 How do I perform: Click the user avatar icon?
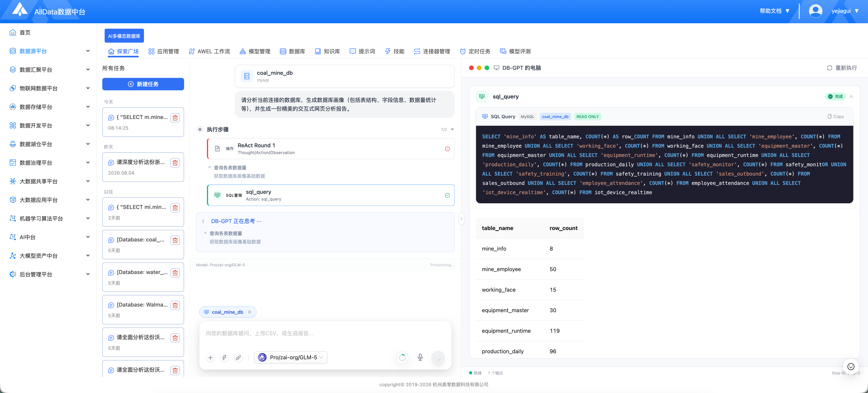tap(815, 11)
